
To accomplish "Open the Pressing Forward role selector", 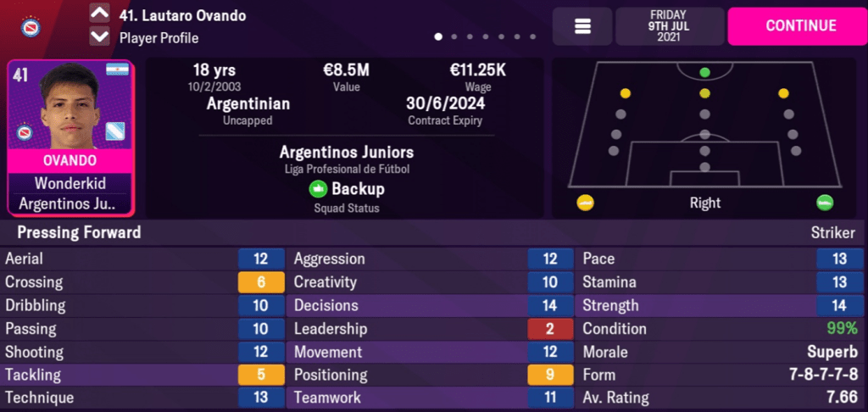I will (x=73, y=232).
